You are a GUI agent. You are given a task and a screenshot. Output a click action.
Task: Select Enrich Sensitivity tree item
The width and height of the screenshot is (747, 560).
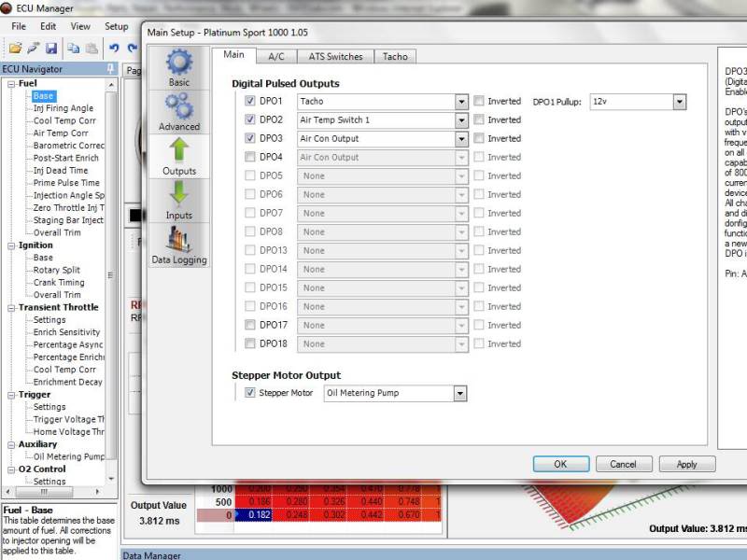click(66, 332)
